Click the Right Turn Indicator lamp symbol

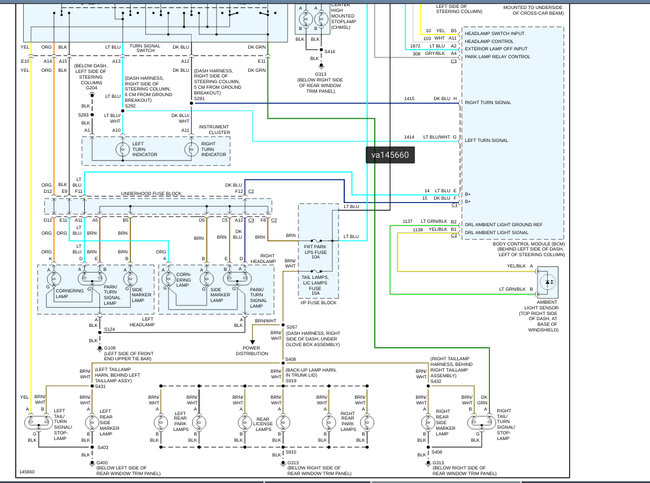click(191, 149)
